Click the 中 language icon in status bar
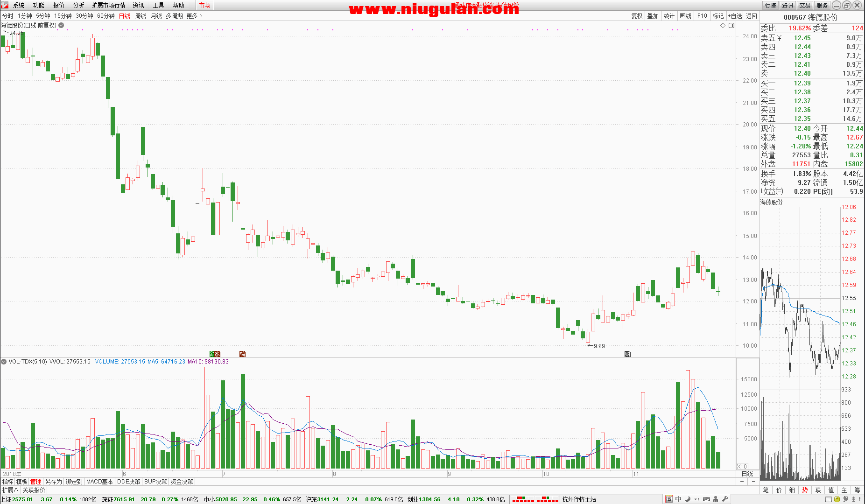 [x=678, y=499]
